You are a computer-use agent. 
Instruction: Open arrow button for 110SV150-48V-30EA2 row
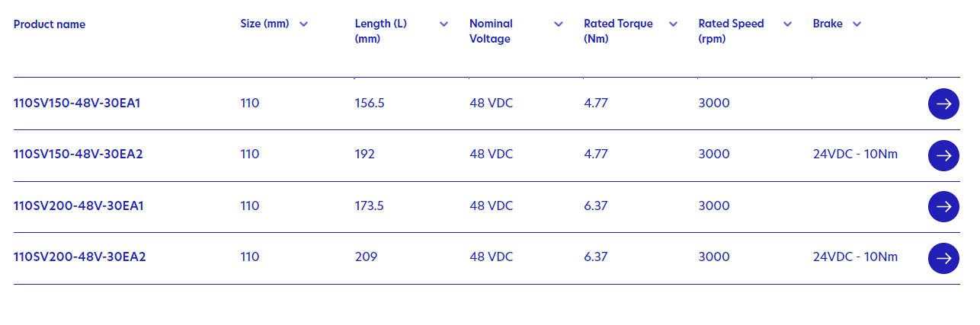click(x=943, y=155)
